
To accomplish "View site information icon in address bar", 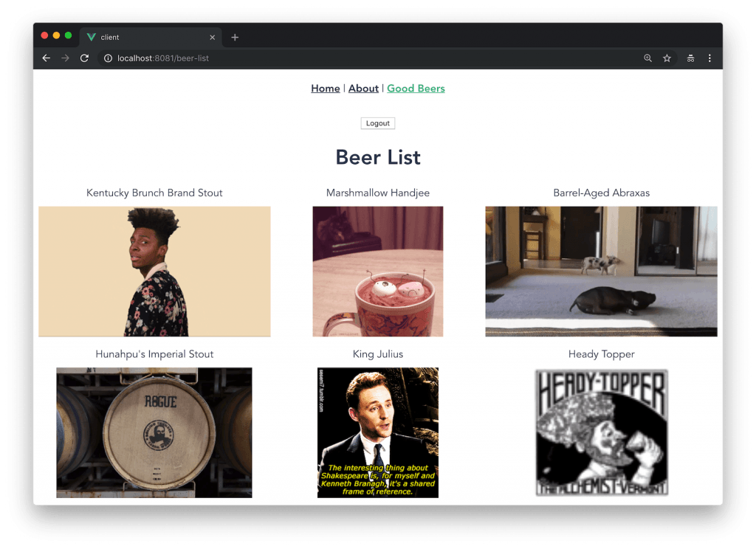I will point(108,58).
